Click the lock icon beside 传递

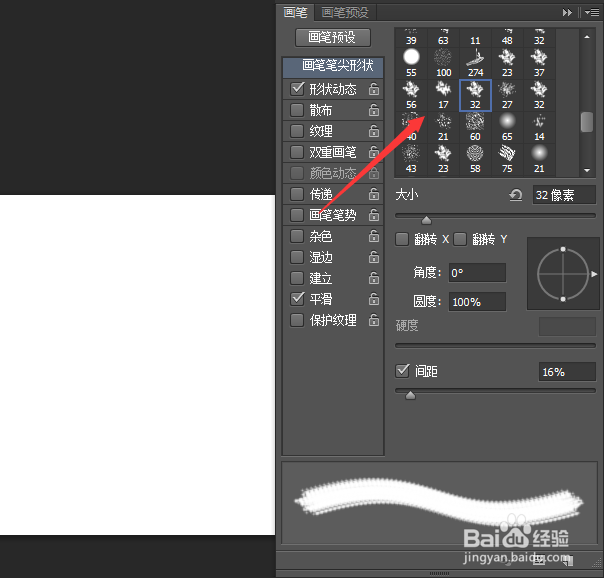[x=373, y=194]
